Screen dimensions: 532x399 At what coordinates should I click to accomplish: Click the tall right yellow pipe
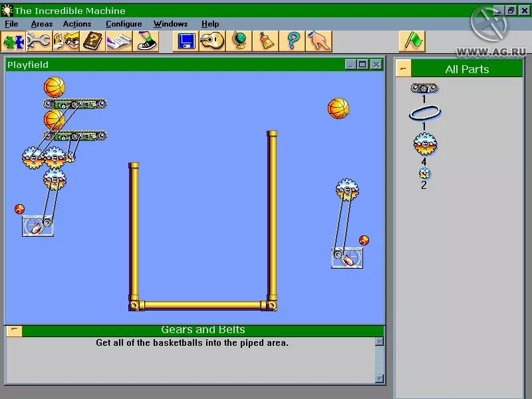[x=272, y=216]
